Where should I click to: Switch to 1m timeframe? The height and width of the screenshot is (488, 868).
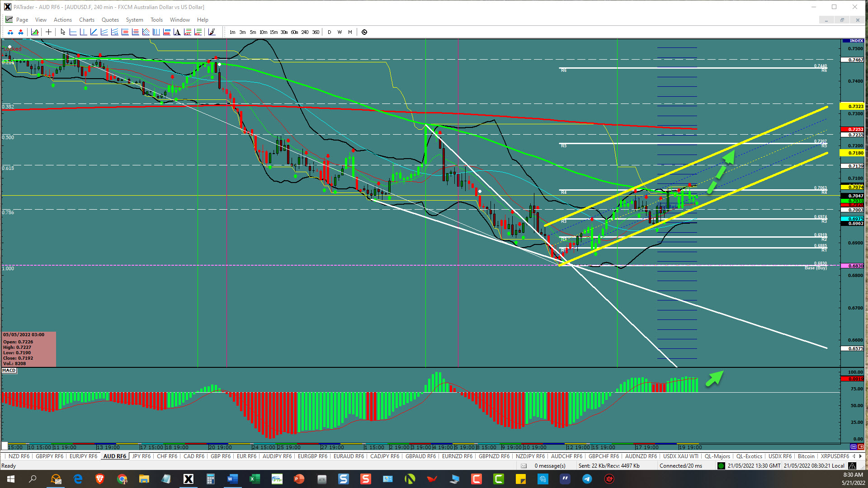[232, 32]
